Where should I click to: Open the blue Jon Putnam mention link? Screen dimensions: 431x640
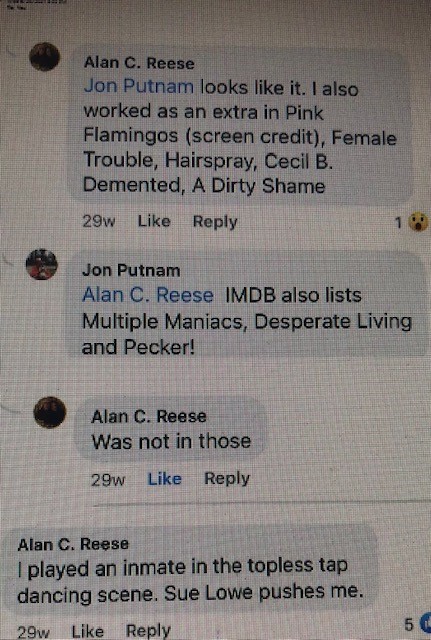[139, 86]
